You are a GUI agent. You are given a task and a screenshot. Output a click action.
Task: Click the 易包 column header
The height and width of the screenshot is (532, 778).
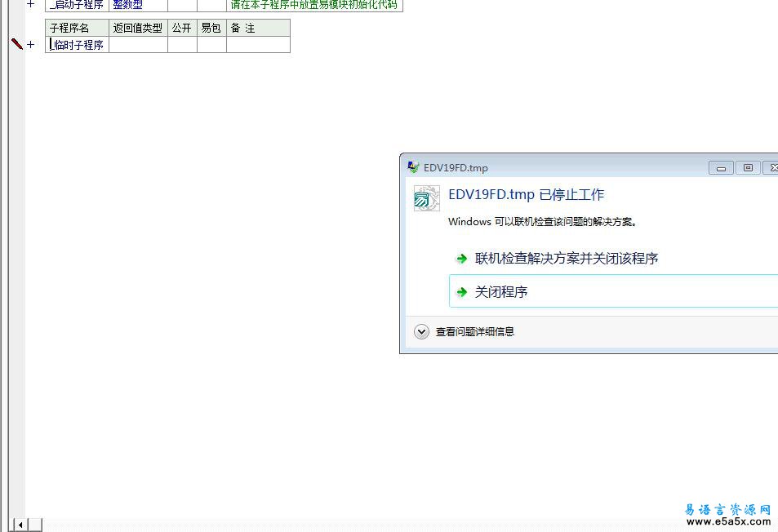[211, 28]
